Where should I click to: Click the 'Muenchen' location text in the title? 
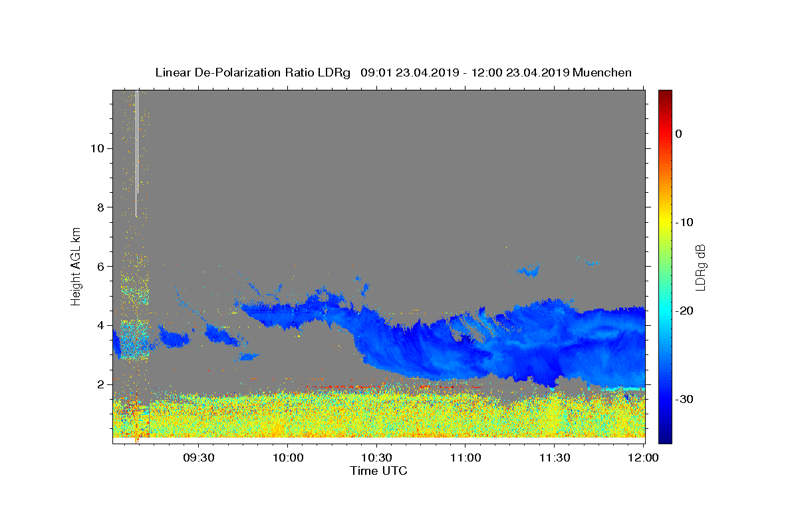pyautogui.click(x=602, y=72)
